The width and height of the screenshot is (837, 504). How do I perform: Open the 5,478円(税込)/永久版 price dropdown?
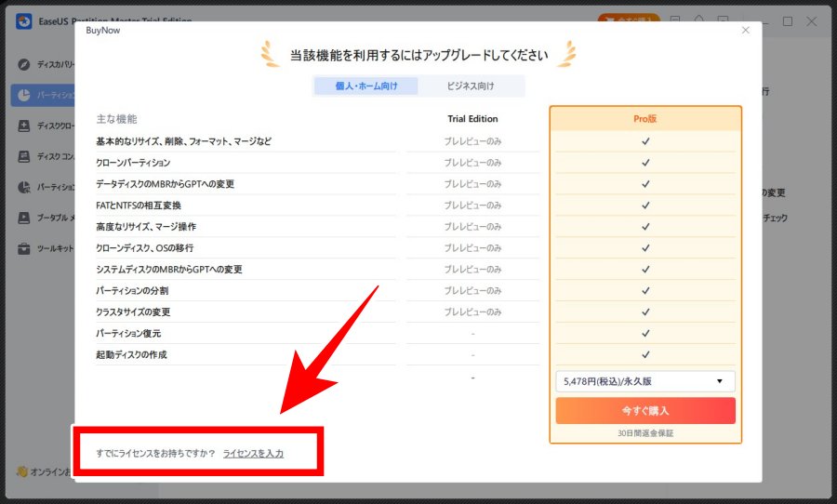pos(644,381)
